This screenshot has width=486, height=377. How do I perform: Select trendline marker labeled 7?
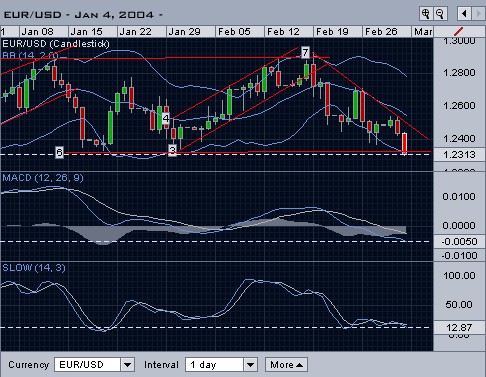tap(305, 52)
